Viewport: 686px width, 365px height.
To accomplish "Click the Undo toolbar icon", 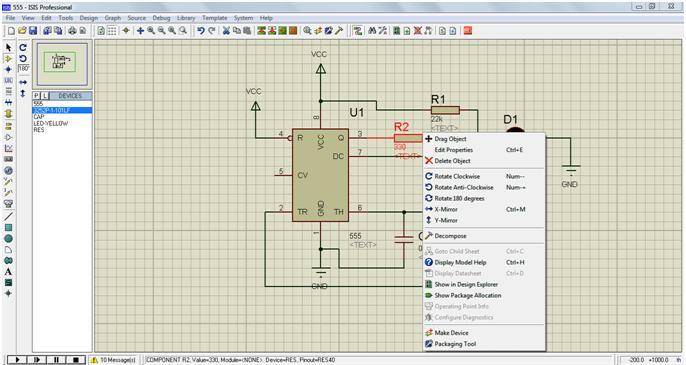I will point(200,31).
